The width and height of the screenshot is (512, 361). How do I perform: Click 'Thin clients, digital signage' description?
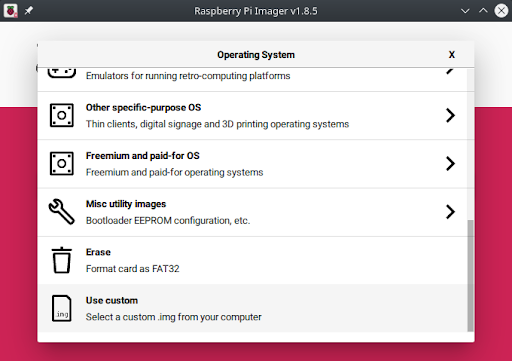point(217,124)
